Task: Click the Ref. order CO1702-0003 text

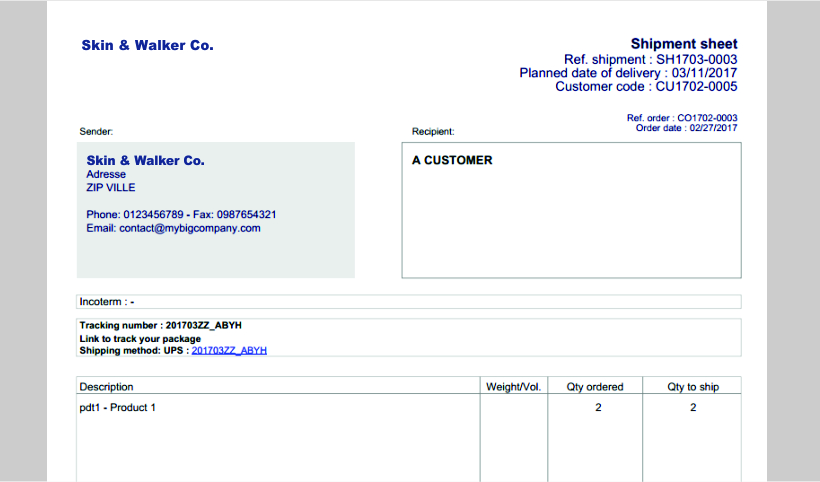Action: pos(682,118)
